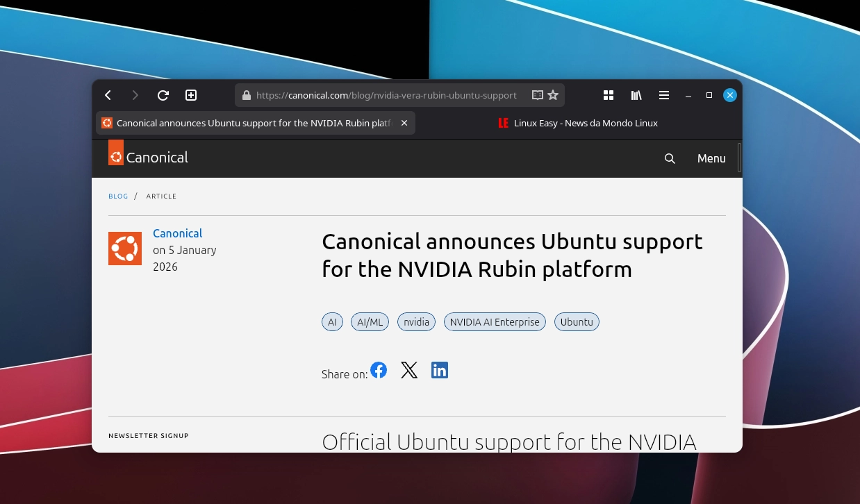View the site connection security padlock
Viewport: 860px width, 504px height.
click(246, 95)
